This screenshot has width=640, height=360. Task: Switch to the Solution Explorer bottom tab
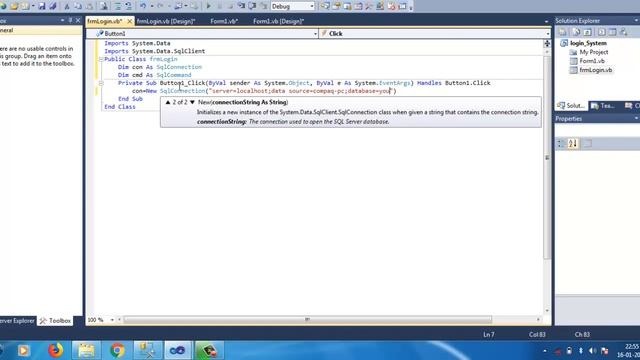coord(571,106)
